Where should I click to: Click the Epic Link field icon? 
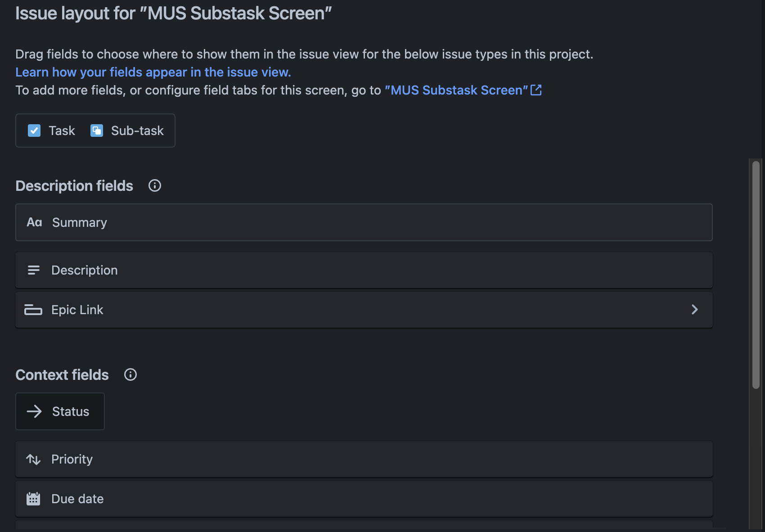click(x=33, y=310)
